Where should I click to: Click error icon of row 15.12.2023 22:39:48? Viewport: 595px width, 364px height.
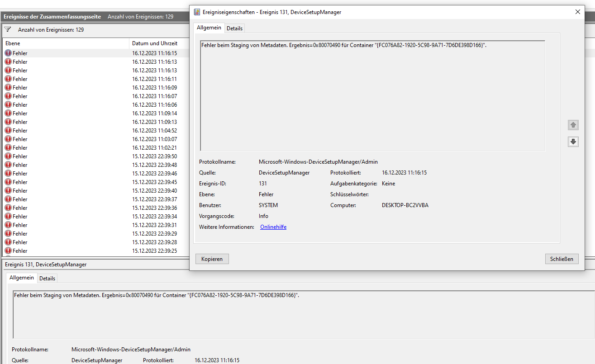pyautogui.click(x=8, y=165)
